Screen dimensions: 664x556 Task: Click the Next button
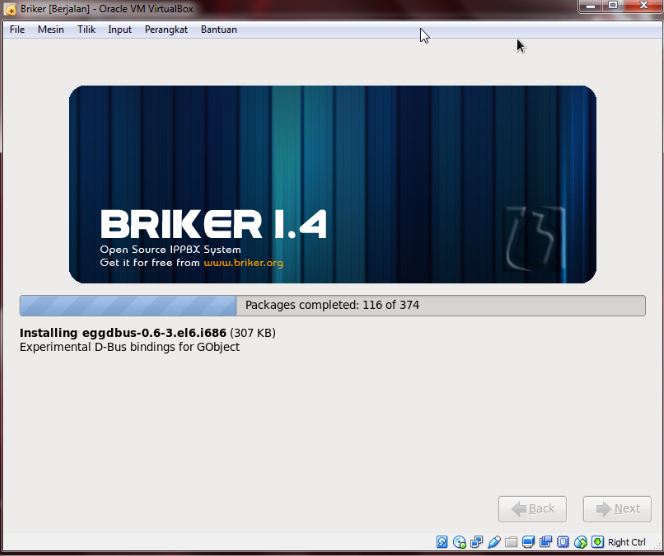[x=617, y=509]
